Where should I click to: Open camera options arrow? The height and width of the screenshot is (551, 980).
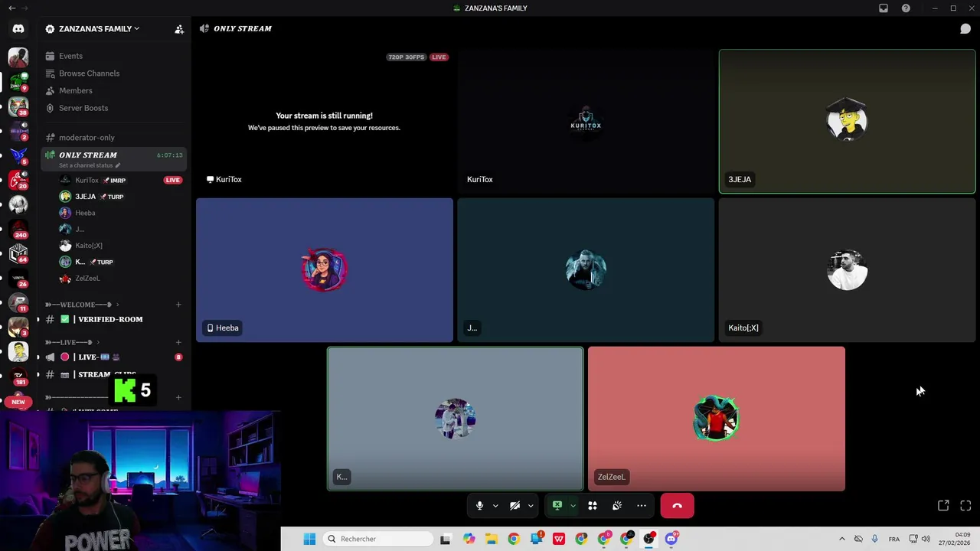[531, 506]
